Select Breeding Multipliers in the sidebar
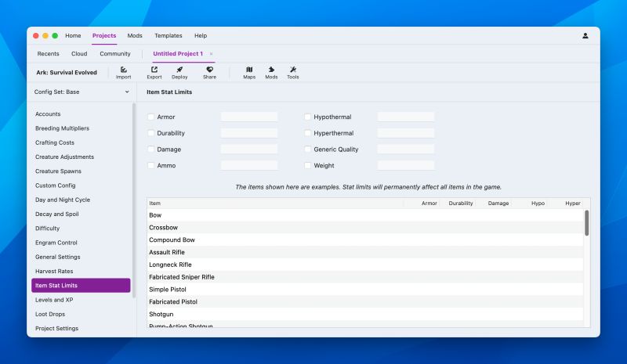The height and width of the screenshot is (364, 627). pos(81,128)
